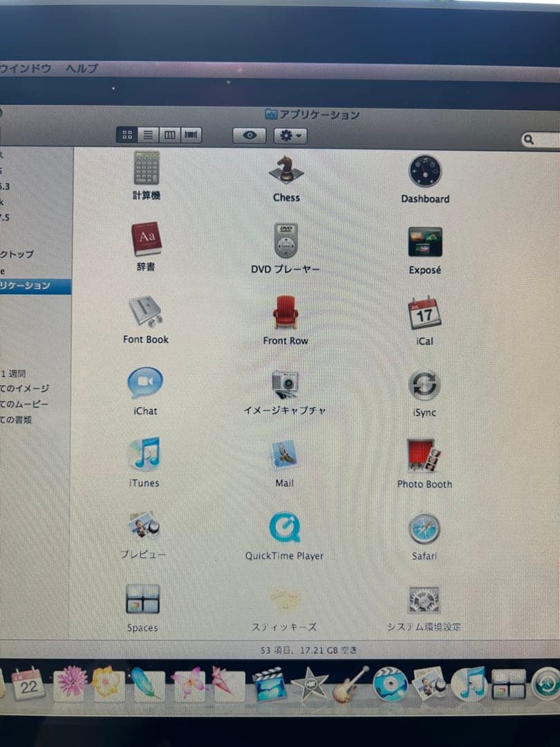Image resolution: width=560 pixels, height=747 pixels.
Task: Launch the Chess application
Action: coord(286,170)
